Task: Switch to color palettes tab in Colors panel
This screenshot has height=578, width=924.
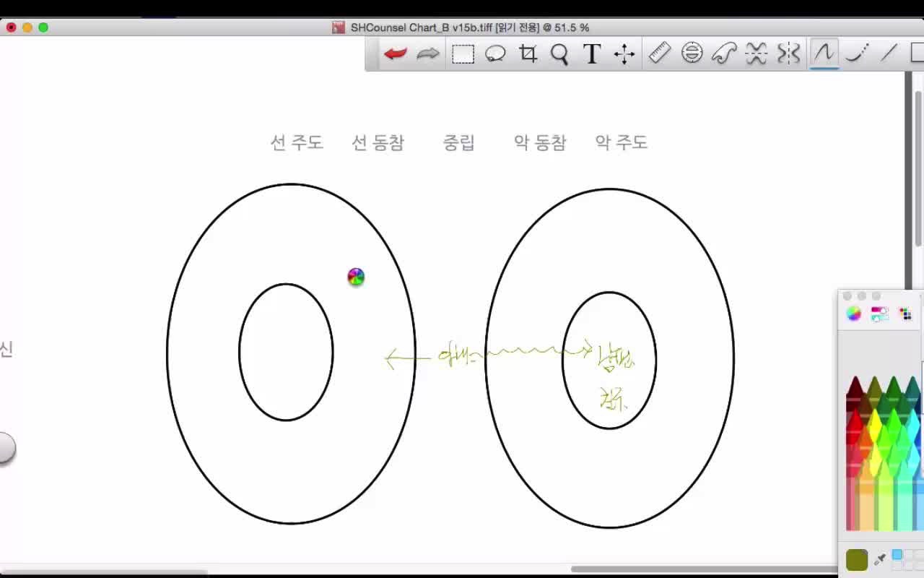Action: click(905, 314)
